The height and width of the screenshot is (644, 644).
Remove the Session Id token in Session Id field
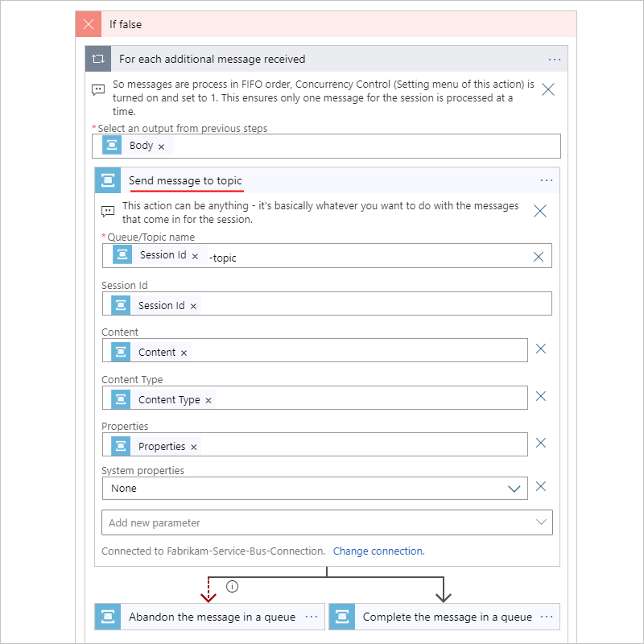[193, 307]
